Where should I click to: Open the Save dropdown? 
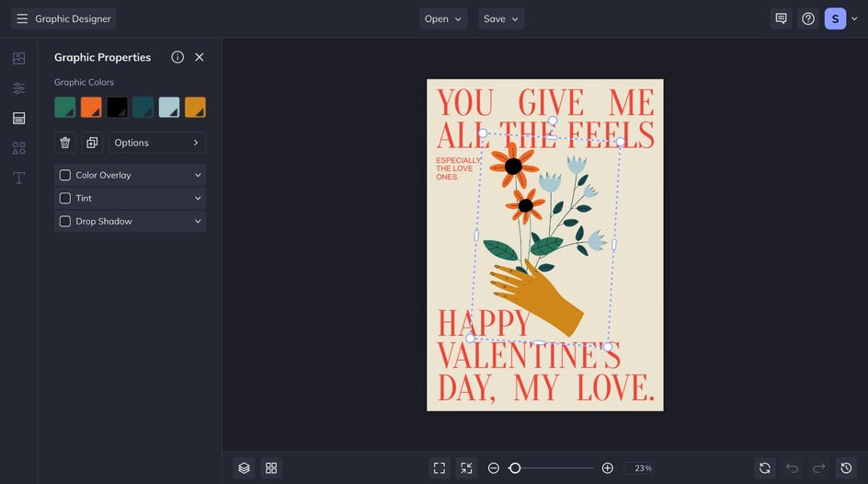[501, 18]
